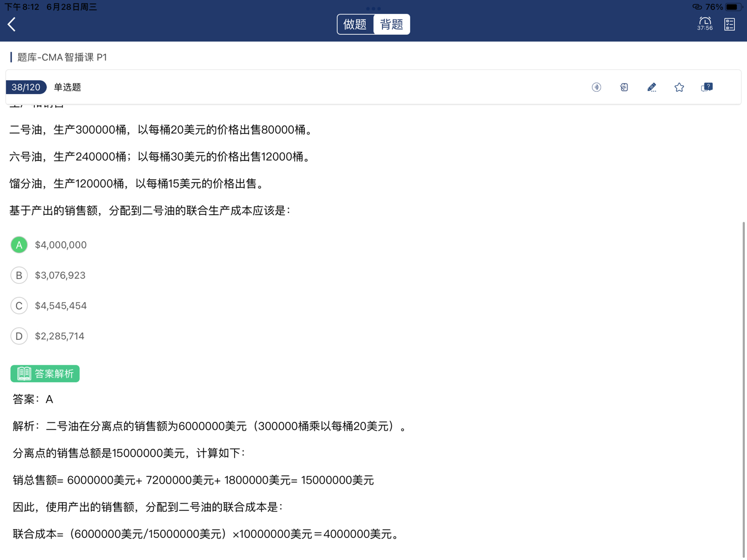Tap the battery indicator in status bar
747x560 pixels.
(x=733, y=7)
